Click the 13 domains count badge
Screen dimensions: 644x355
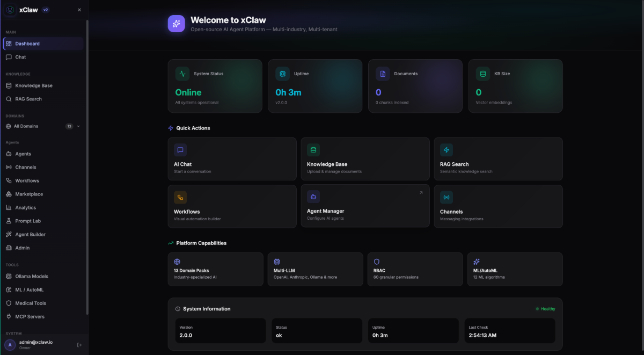coord(69,126)
